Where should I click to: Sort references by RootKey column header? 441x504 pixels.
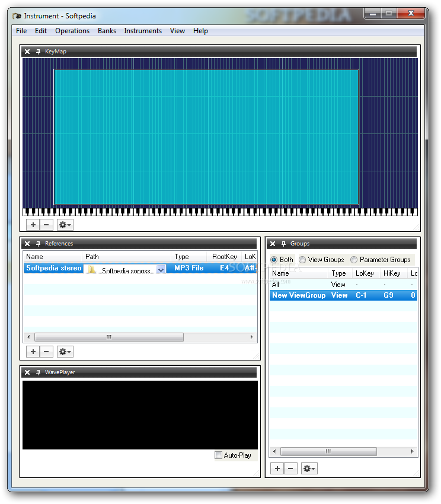coord(224,257)
